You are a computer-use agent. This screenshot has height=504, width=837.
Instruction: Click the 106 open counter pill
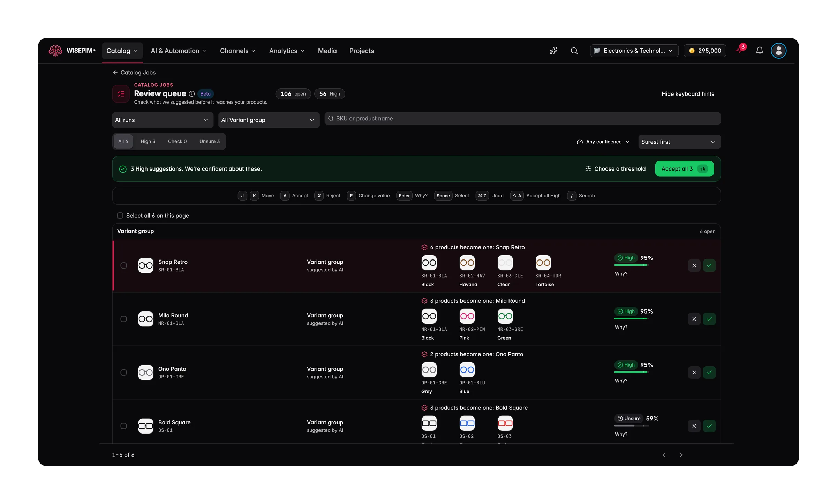click(x=293, y=94)
